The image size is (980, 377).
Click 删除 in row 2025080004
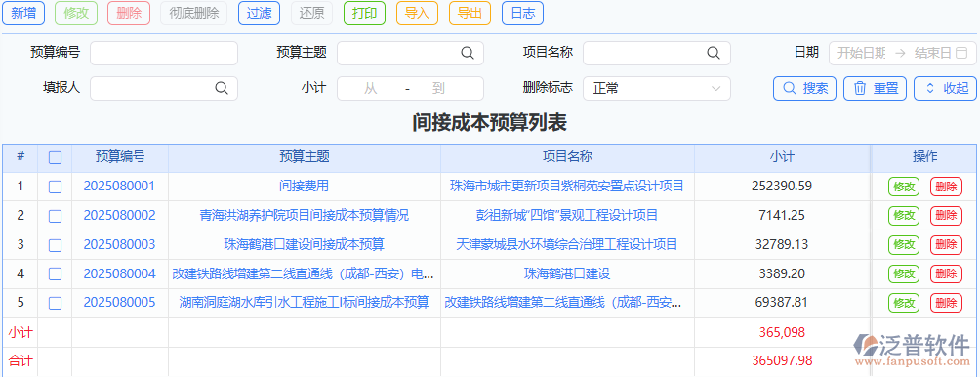946,273
